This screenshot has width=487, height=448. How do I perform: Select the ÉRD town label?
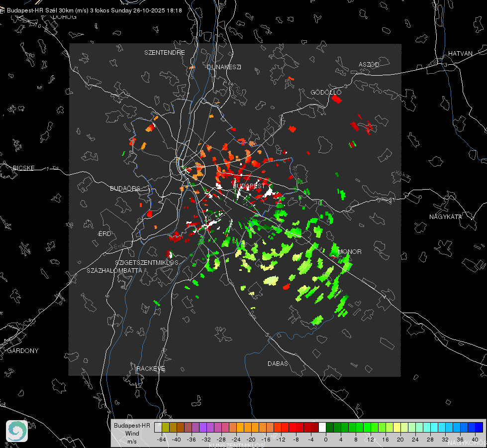click(x=104, y=234)
